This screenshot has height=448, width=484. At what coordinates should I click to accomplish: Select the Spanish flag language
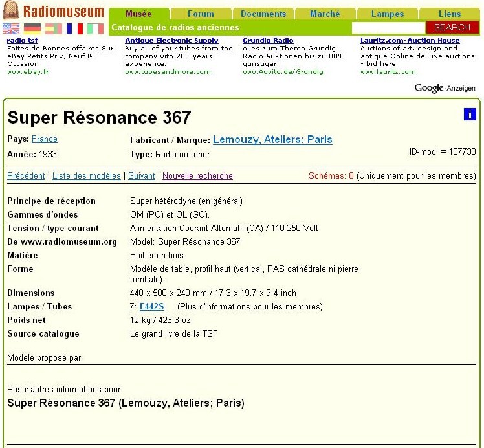(x=54, y=28)
